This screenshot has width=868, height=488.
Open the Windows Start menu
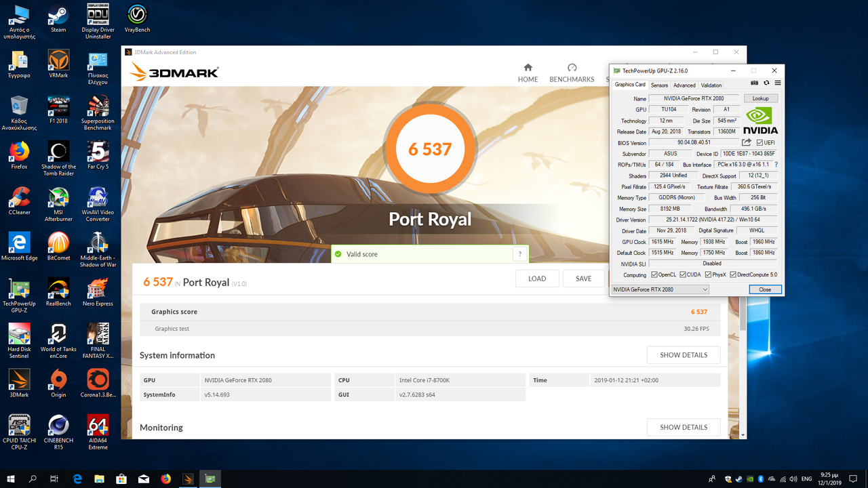11,479
